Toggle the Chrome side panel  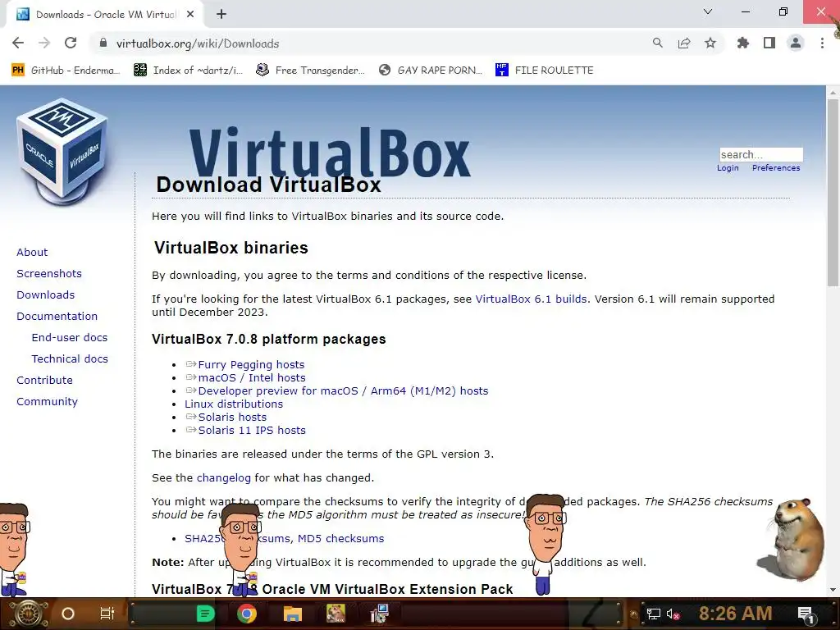(769, 43)
